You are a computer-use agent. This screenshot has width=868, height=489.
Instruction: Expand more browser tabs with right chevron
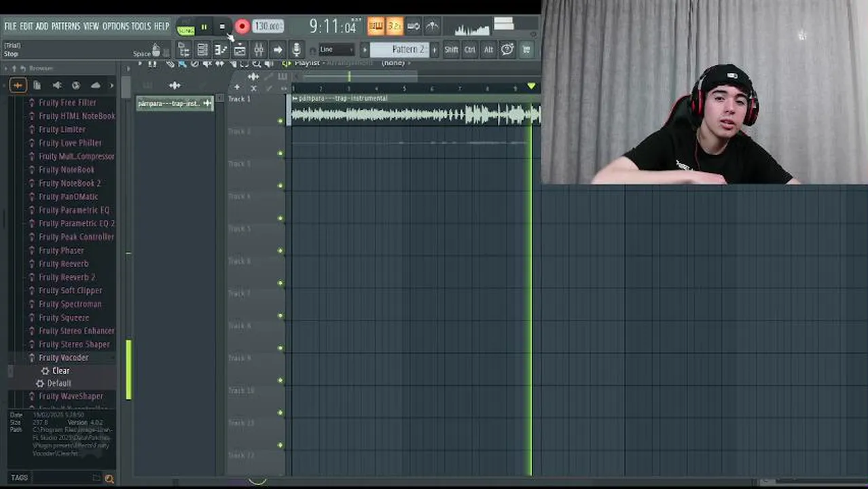[111, 85]
